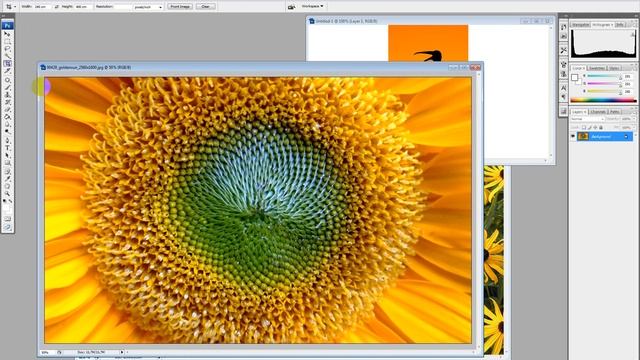640x360 pixels.
Task: Open the Workspace dropdown menu
Action: pyautogui.click(x=313, y=6)
